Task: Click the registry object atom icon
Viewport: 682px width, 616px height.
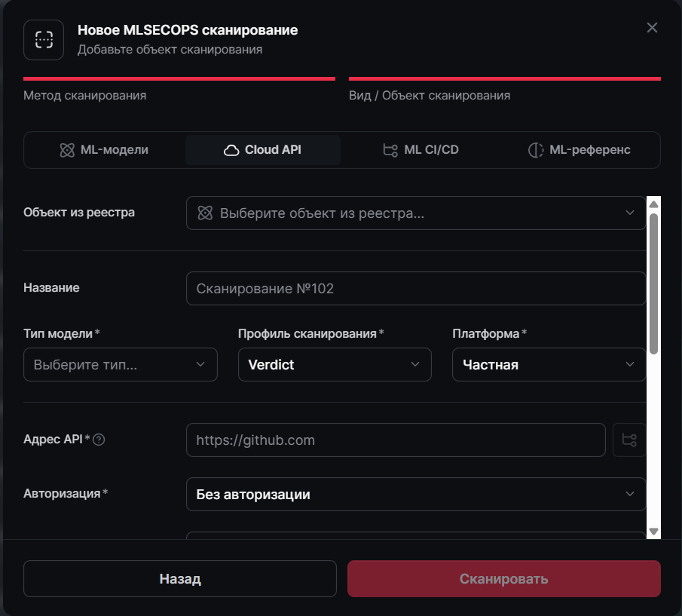Action: pos(205,213)
